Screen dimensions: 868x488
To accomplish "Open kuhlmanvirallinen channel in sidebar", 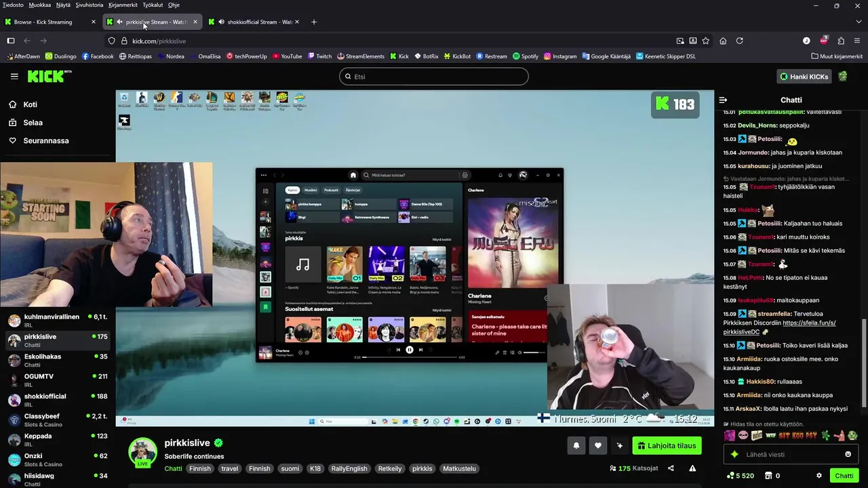I will click(x=58, y=321).
